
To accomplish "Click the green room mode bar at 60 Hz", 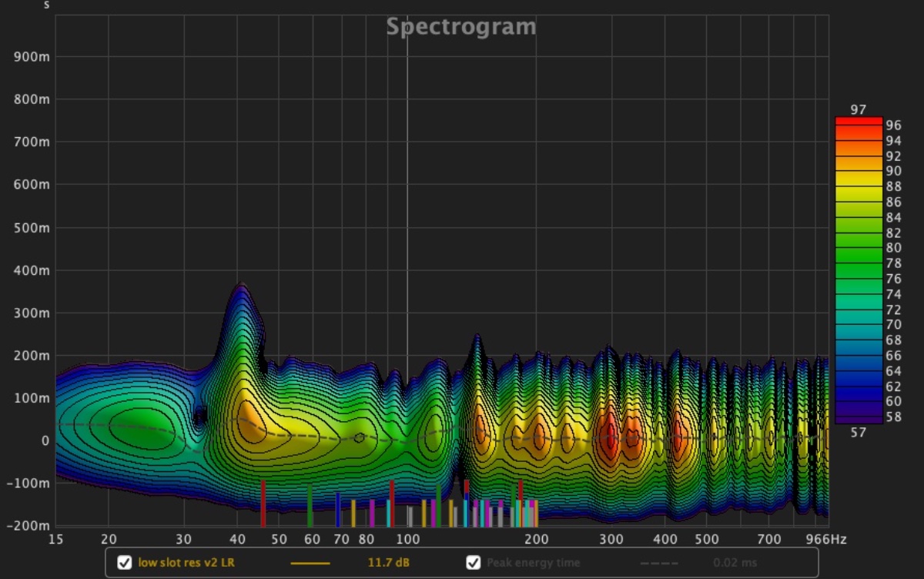I will tap(310, 506).
